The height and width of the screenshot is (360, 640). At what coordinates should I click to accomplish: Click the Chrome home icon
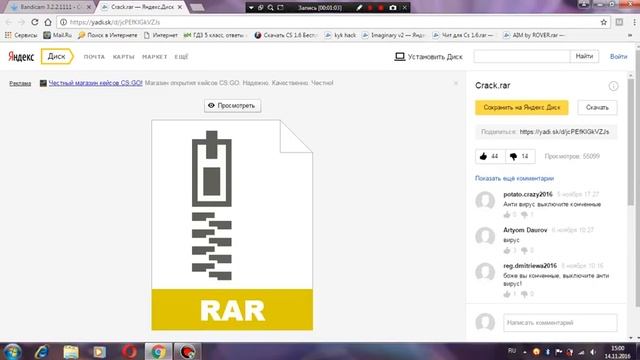coord(48,22)
